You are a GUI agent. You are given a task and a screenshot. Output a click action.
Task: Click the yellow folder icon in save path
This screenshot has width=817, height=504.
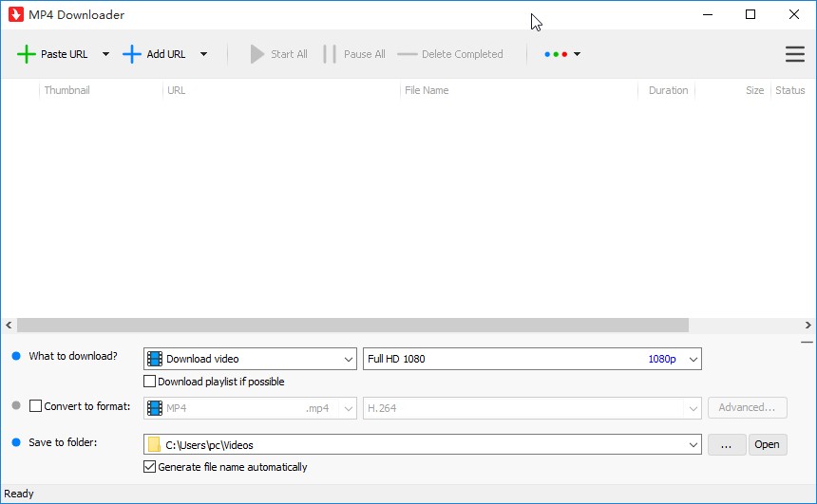(x=154, y=444)
